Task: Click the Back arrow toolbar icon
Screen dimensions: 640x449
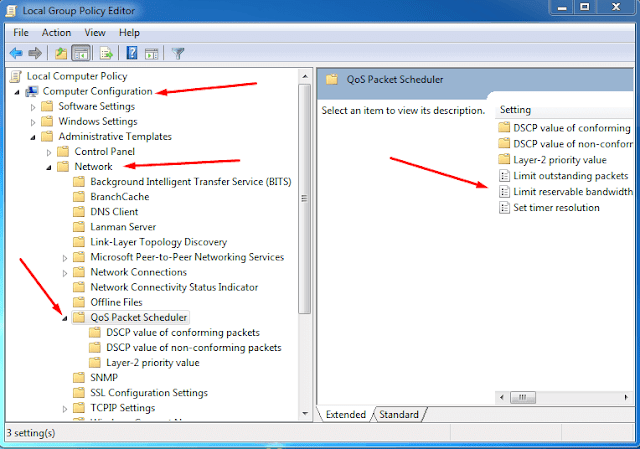Action: tap(16, 53)
